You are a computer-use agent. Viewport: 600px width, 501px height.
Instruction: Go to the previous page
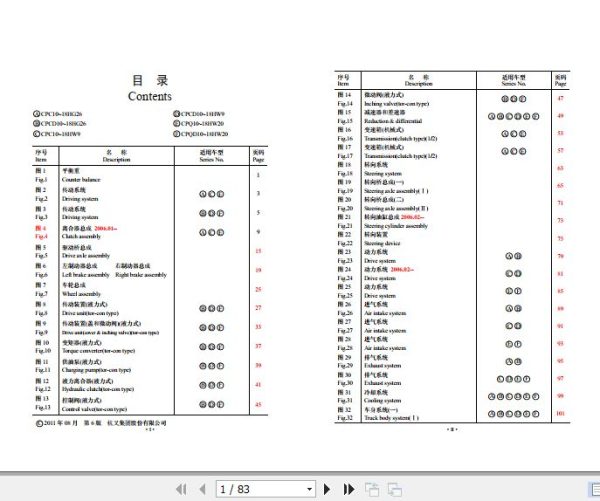click(x=203, y=489)
